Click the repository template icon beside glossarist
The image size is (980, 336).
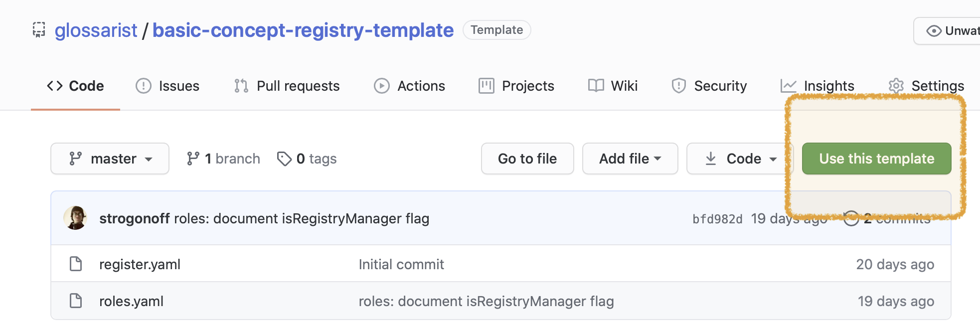coord(39,30)
